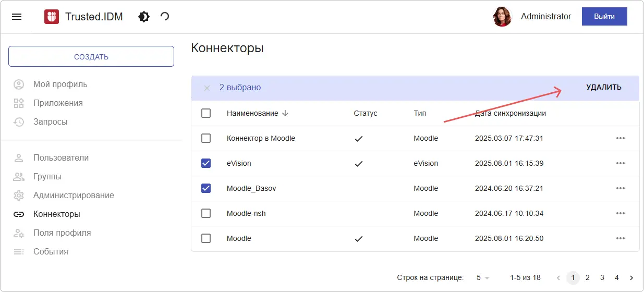Screen dimensions: 644x292
Task: Click the Trusted.IDM logo icon
Action: [x=52, y=17]
